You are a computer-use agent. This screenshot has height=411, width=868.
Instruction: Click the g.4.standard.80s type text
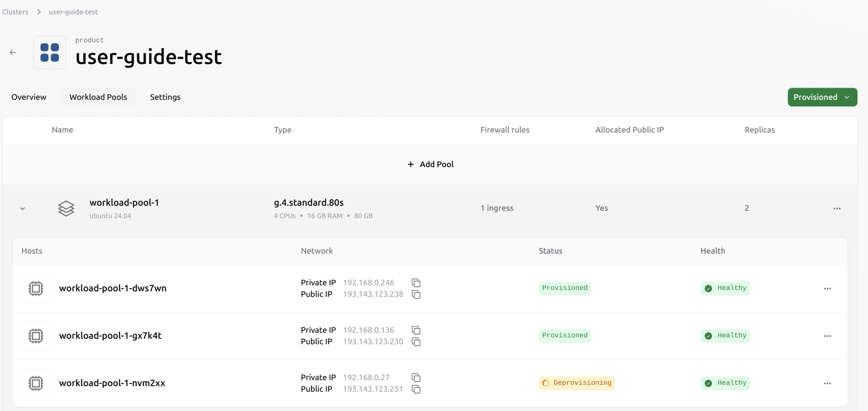coord(309,203)
